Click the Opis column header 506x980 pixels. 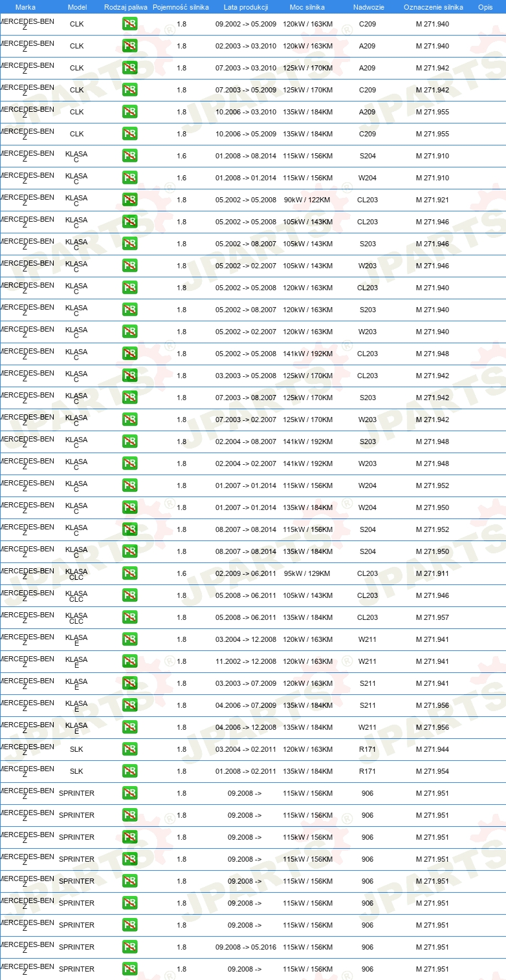485,6
